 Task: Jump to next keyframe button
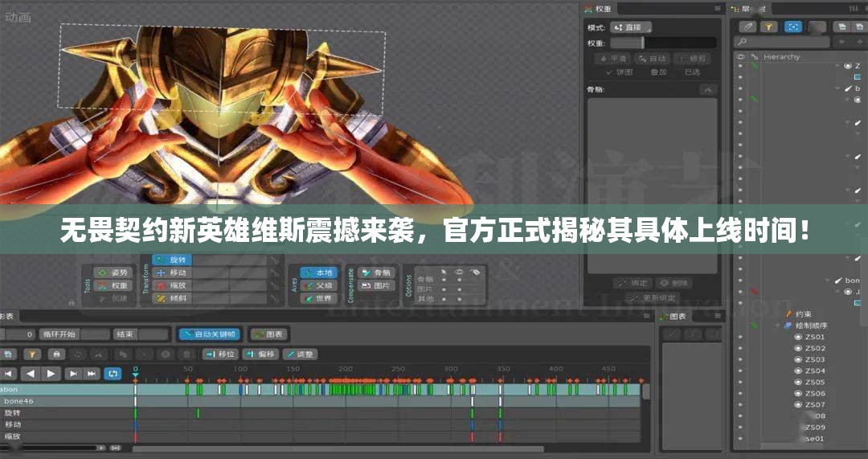point(72,374)
